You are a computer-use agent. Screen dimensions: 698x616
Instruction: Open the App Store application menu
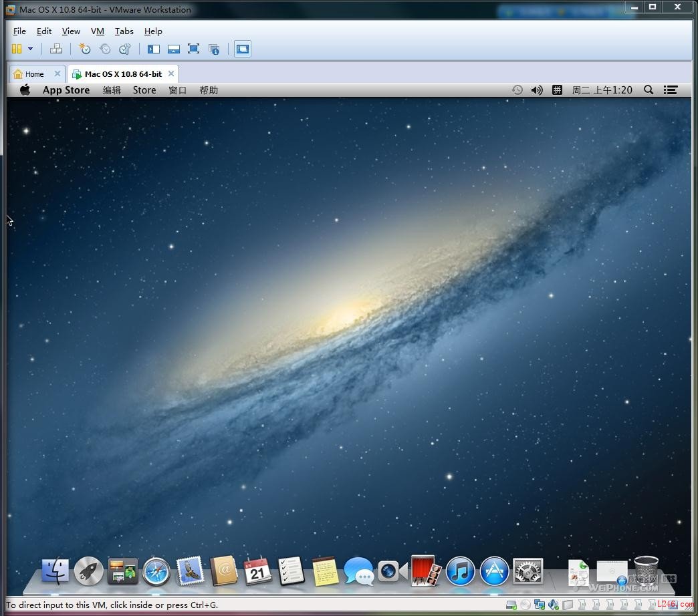tap(66, 90)
